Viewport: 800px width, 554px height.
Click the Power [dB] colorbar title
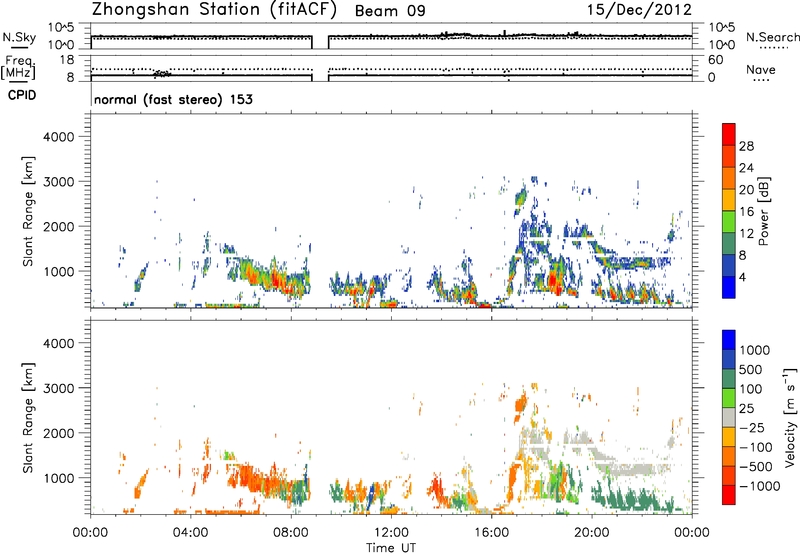pyautogui.click(x=763, y=211)
